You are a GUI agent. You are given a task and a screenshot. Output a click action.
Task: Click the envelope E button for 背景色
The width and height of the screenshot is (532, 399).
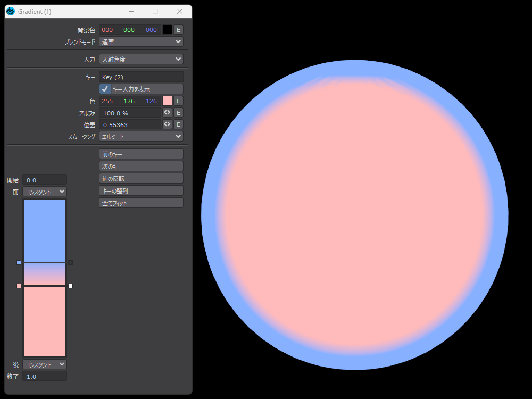(x=179, y=30)
